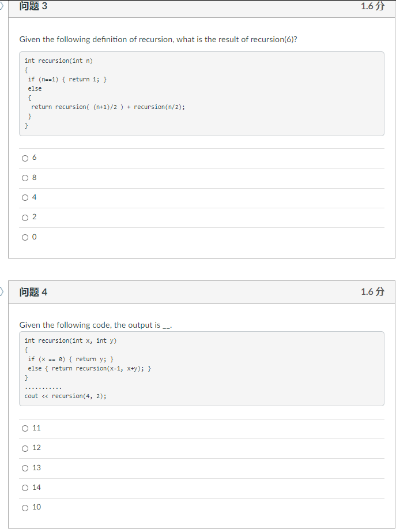Select answer option 6 for 问题 3

click(25, 158)
